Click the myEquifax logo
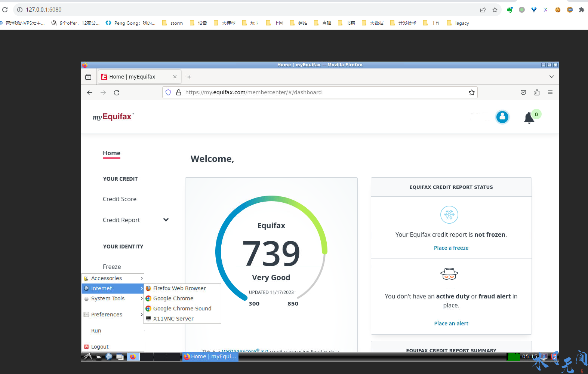Screen dimensions: 588x374 coord(113,117)
